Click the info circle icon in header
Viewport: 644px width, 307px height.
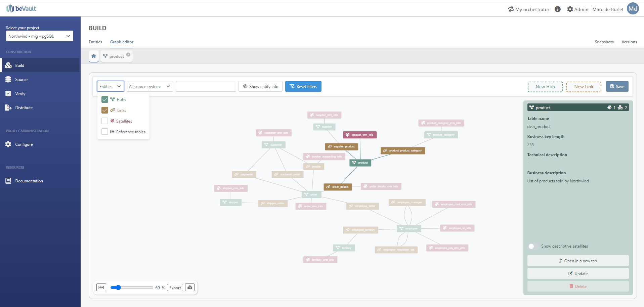click(558, 9)
